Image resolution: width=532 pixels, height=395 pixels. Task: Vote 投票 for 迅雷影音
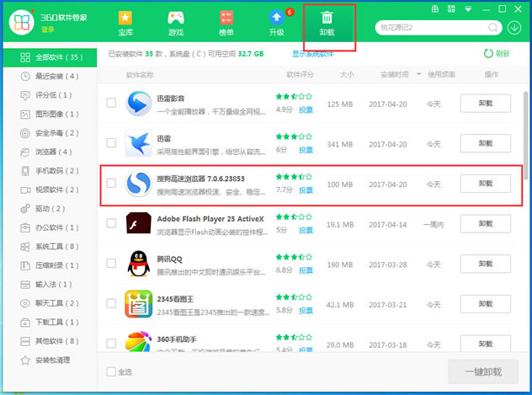[x=306, y=110]
